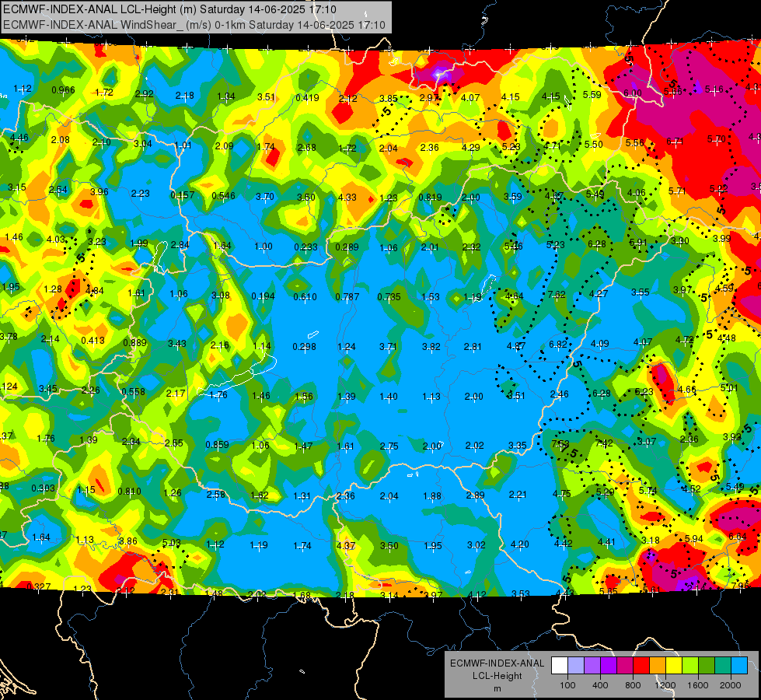Screen dimensions: 761x700
Task: Click the wind shear value "0.810"
Action: 130,492
